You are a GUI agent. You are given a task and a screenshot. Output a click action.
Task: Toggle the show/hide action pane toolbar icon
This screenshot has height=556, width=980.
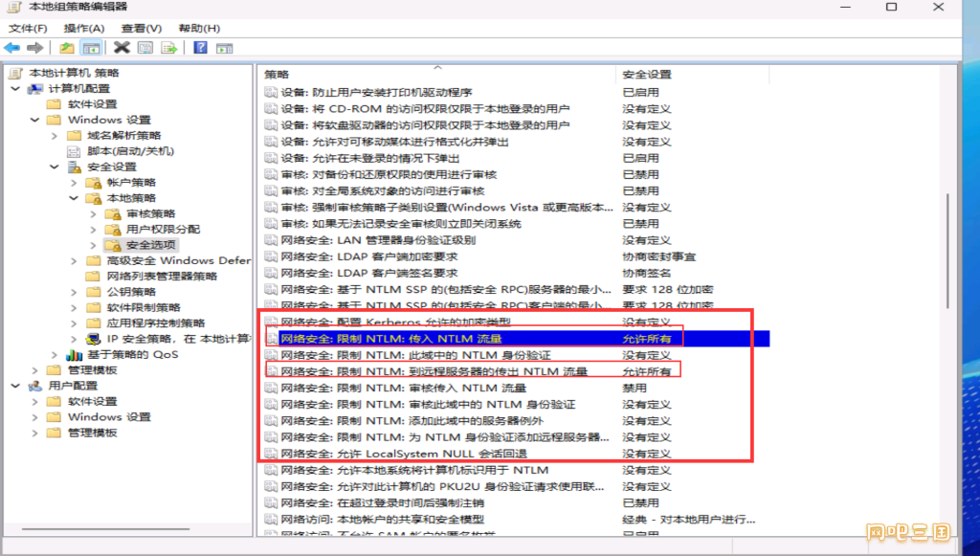point(224,48)
